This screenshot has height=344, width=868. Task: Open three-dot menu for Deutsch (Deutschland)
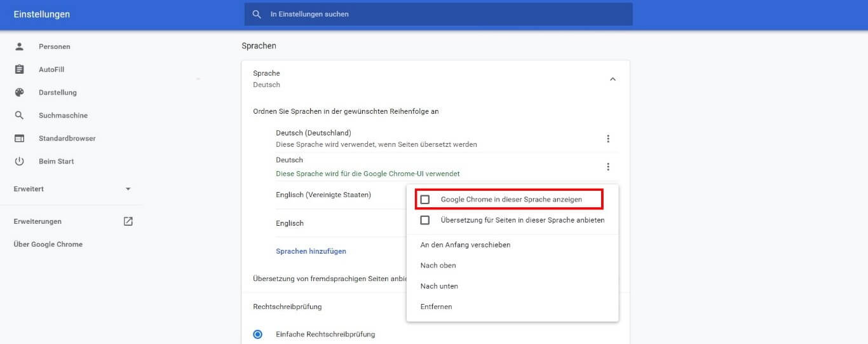point(608,139)
